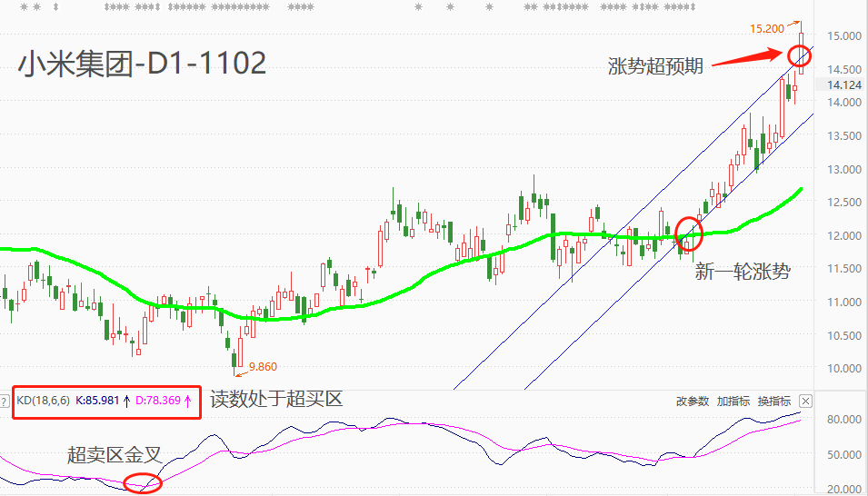Click the 80.000 level on KD axis
The width and height of the screenshot is (868, 496).
[x=844, y=419]
